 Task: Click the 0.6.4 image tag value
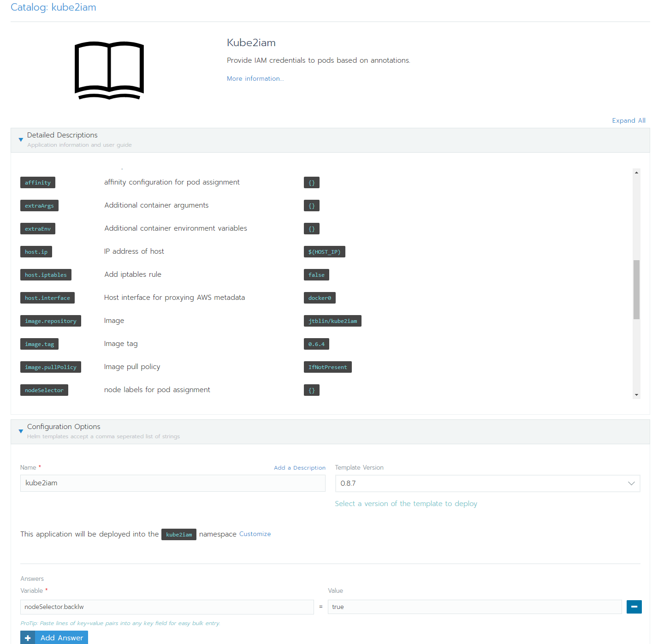(316, 344)
